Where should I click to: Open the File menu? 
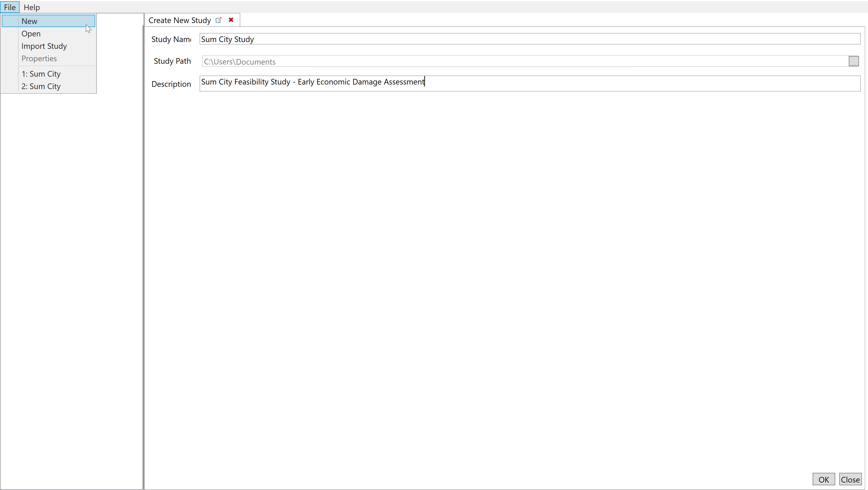(x=10, y=7)
